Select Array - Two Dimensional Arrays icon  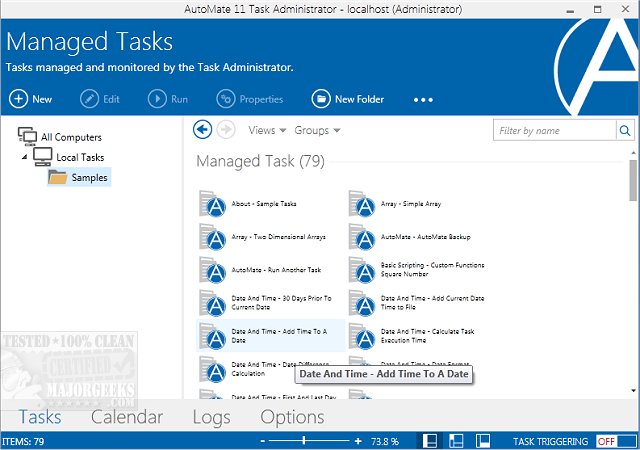tap(212, 236)
